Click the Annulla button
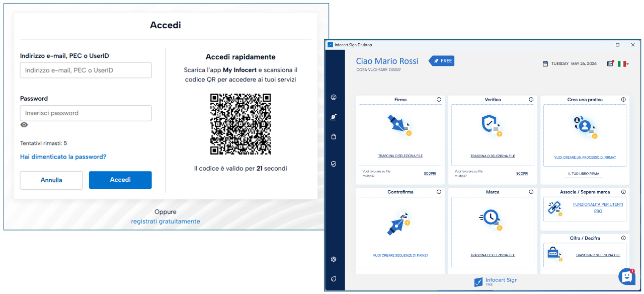This screenshot has height=294, width=644. pyautogui.click(x=51, y=180)
